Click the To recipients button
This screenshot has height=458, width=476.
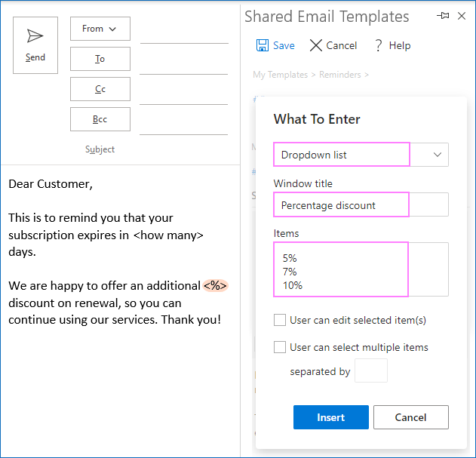100,59
